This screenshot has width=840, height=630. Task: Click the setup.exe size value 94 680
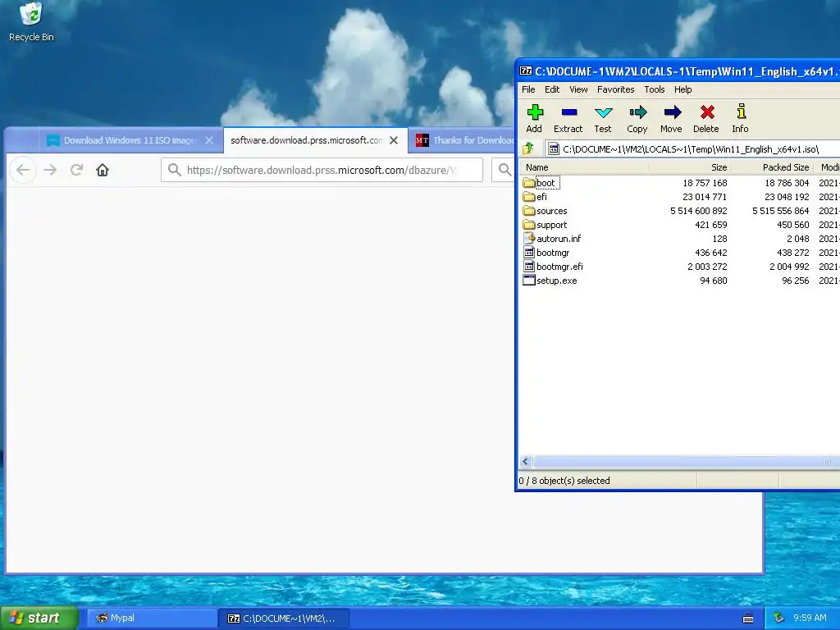tap(713, 281)
